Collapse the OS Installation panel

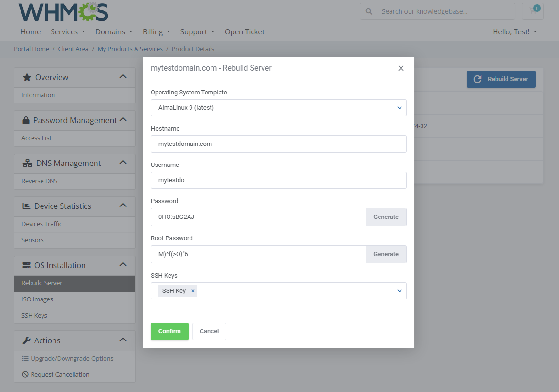123,264
